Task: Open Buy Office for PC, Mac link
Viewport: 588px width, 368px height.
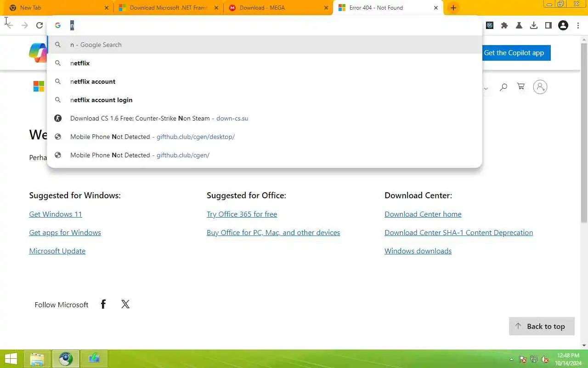Action: pos(273,233)
